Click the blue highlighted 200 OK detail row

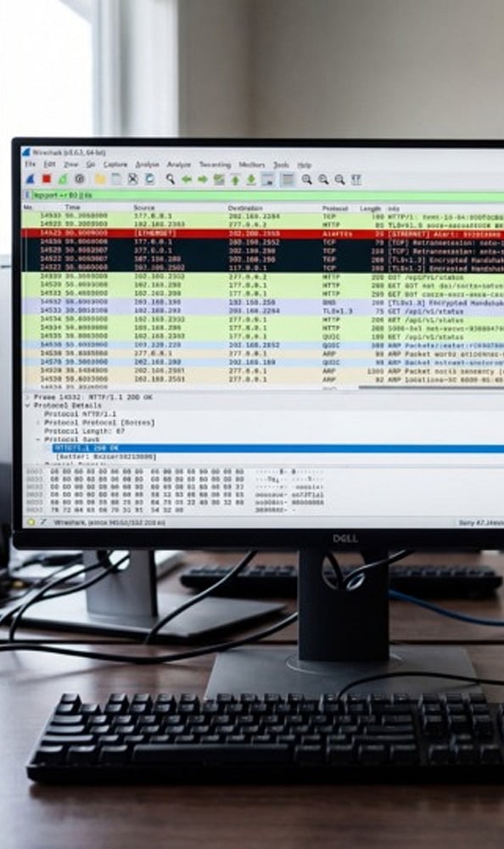277,448
